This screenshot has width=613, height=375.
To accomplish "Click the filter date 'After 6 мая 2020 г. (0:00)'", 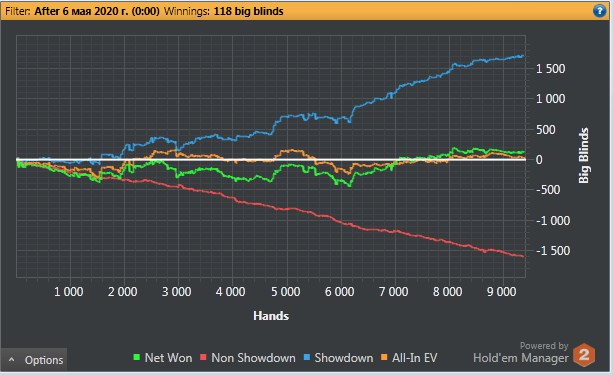I will click(x=97, y=11).
